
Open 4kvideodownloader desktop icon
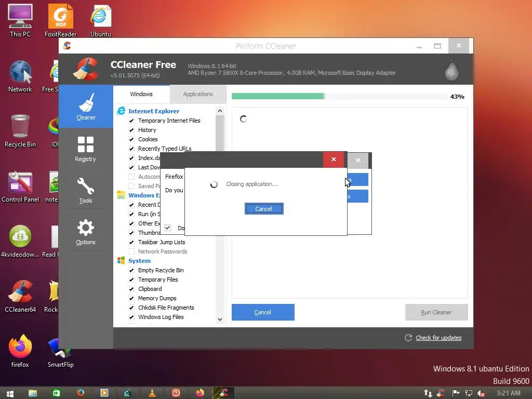(x=20, y=241)
